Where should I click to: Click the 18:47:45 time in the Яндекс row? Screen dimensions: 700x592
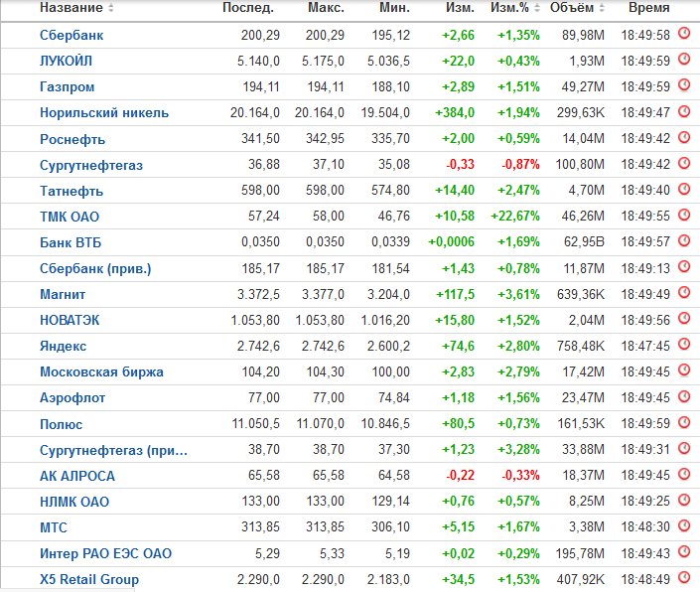[645, 346]
